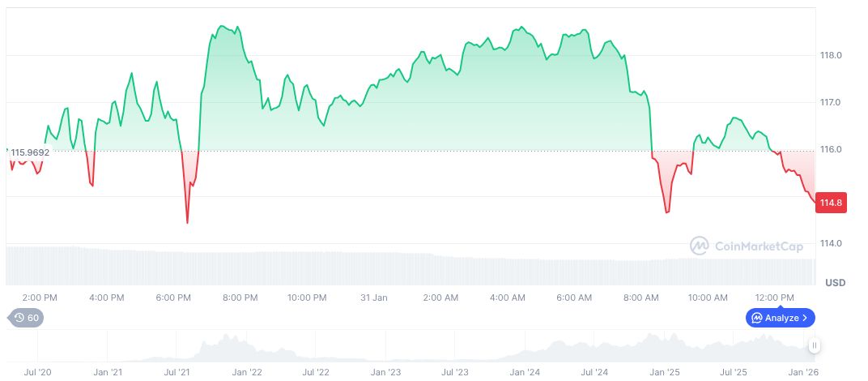Click the 114.0 price axis label
Image resolution: width=868 pixels, height=381 pixels.
pos(832,244)
